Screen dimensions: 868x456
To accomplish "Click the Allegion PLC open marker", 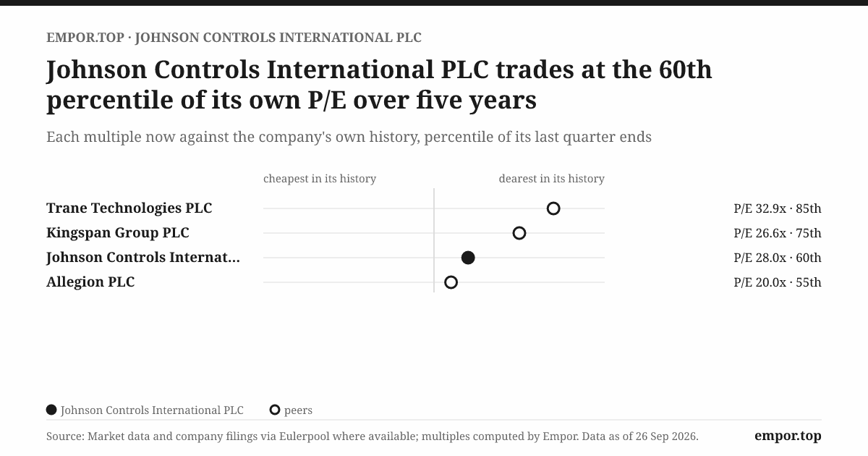I will coord(451,282).
